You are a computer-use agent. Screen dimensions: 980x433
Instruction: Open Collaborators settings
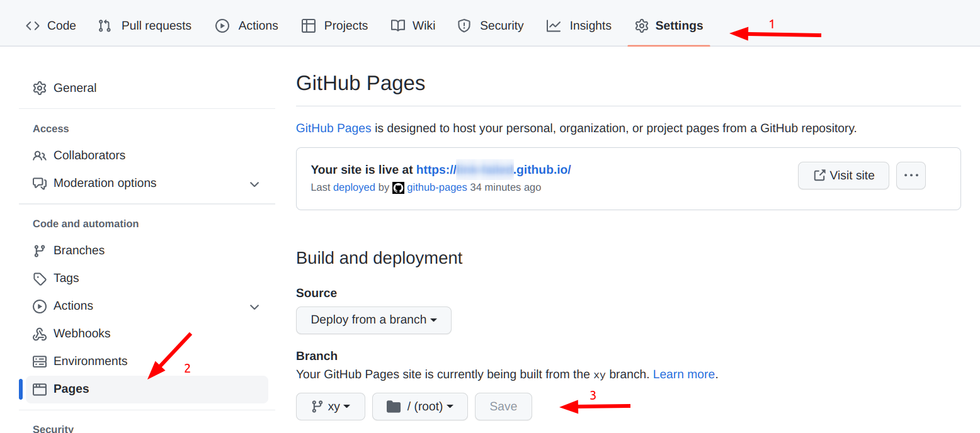(147, 155)
